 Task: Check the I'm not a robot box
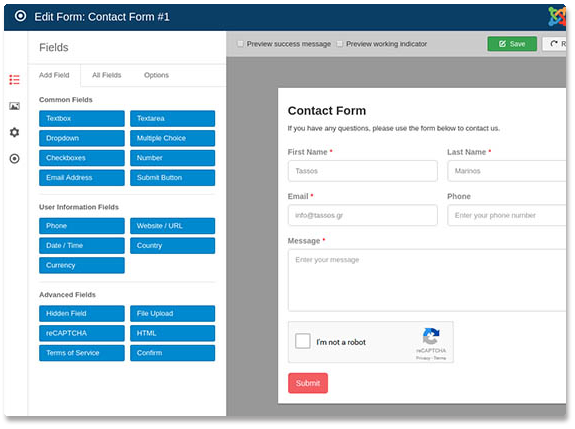click(x=303, y=341)
